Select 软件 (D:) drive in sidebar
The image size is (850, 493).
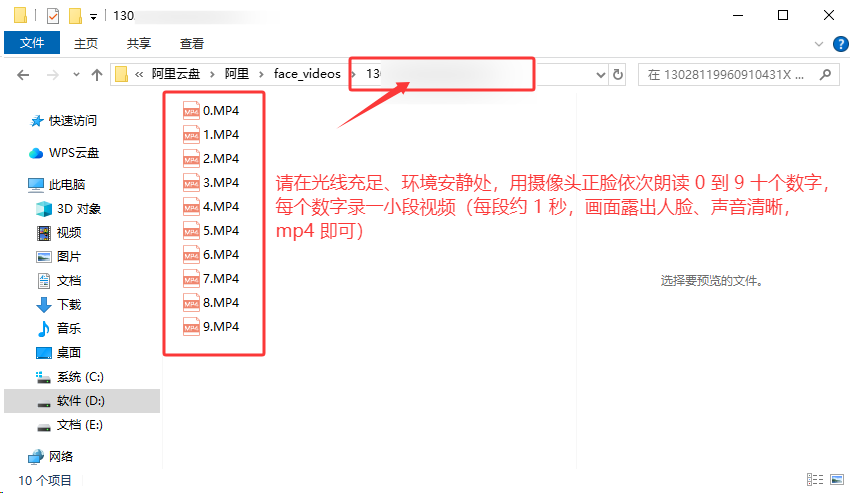click(x=82, y=401)
